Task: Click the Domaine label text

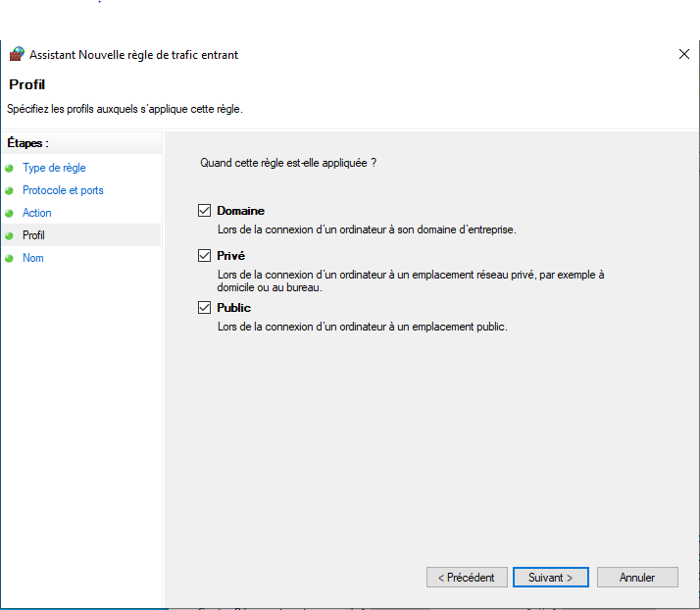Action: click(240, 211)
